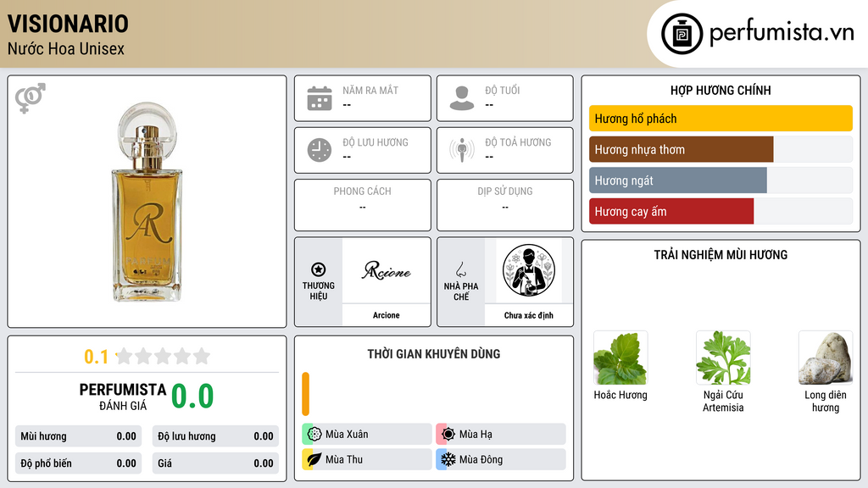The width and height of the screenshot is (868, 488).
Task: Click the Chưa xác định perfumer label
Action: tap(529, 315)
